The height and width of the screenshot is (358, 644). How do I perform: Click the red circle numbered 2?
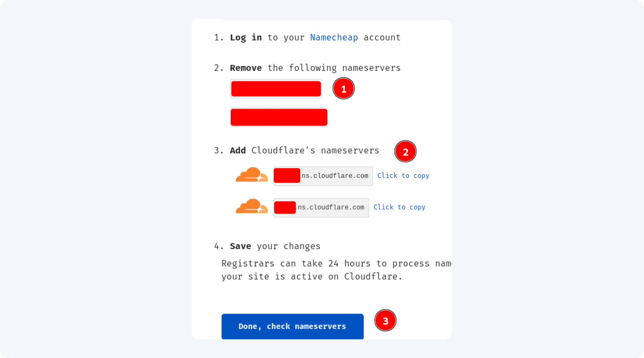pos(405,152)
